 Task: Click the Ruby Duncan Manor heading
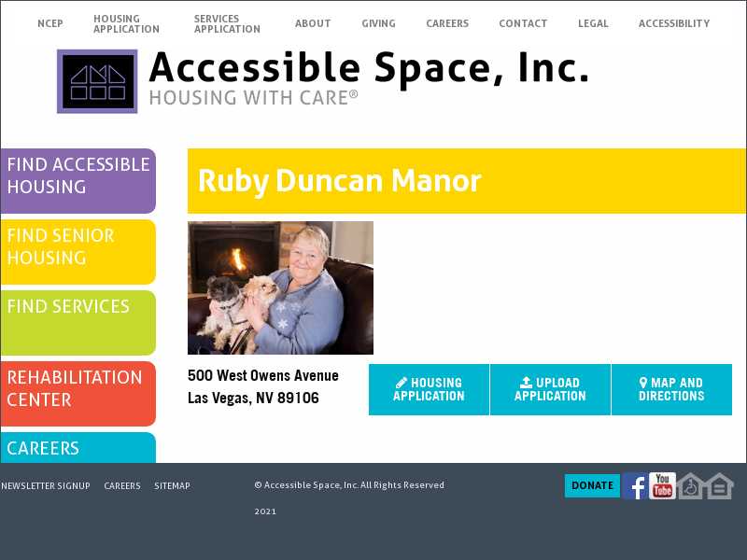[x=339, y=181]
